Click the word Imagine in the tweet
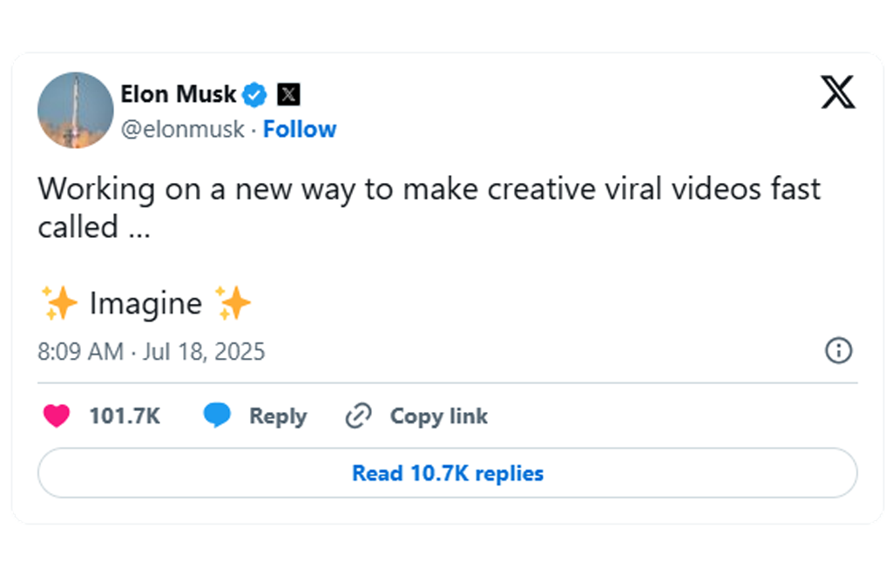 pos(145,304)
